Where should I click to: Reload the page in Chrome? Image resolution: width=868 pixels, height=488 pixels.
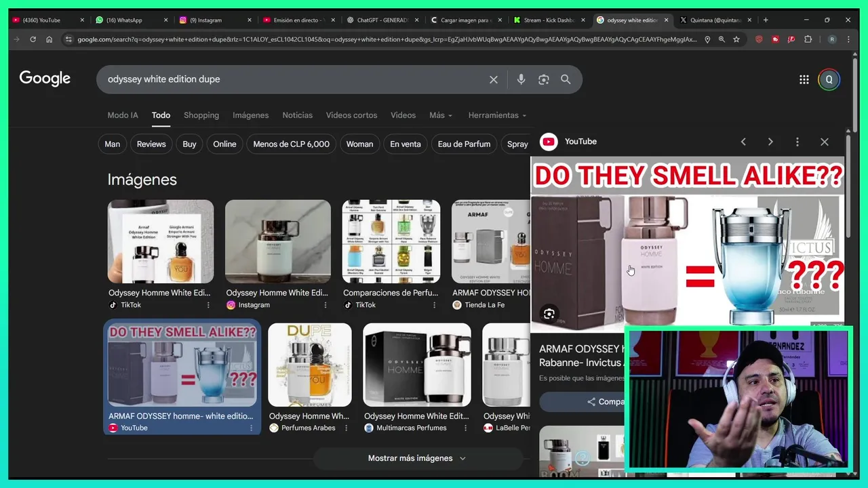click(33, 39)
